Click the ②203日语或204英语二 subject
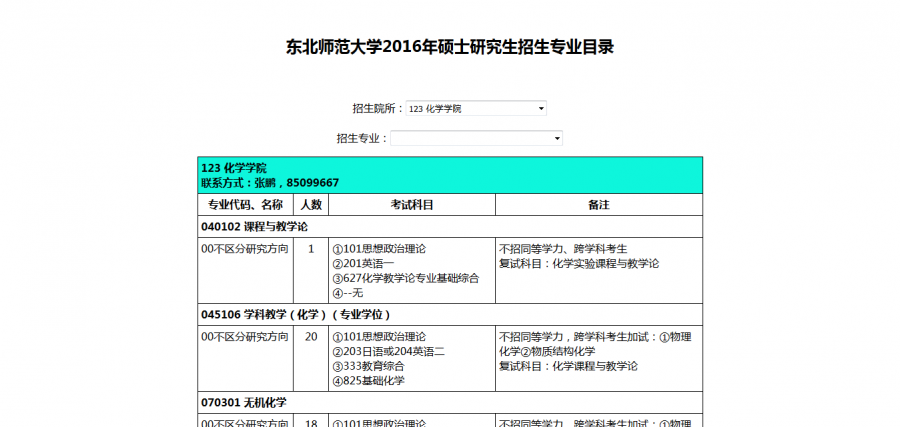The width and height of the screenshot is (900, 427). coord(389,351)
